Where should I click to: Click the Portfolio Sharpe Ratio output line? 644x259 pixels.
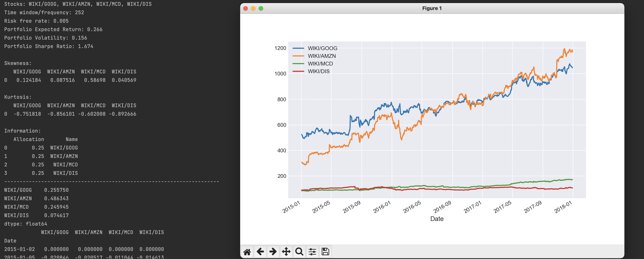point(49,46)
